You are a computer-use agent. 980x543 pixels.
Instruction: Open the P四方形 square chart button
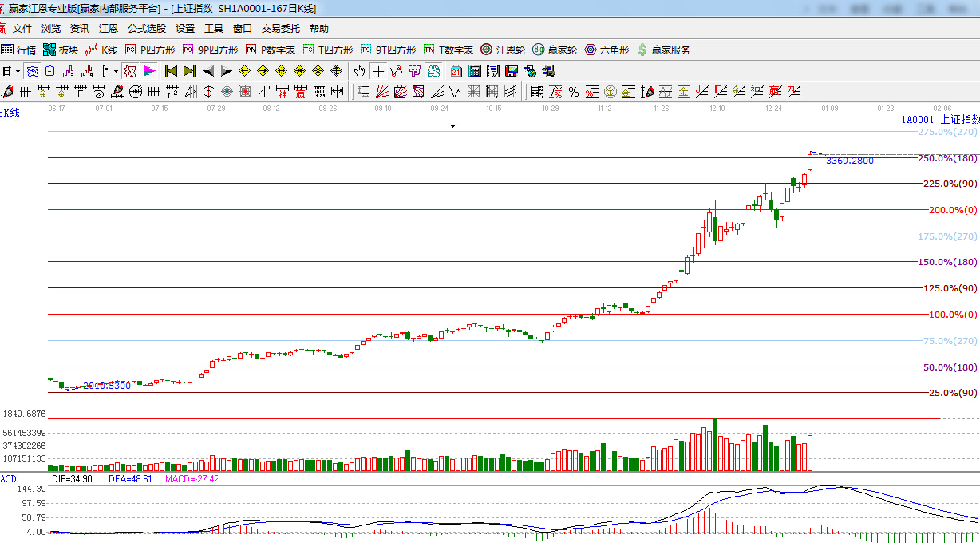click(x=149, y=50)
